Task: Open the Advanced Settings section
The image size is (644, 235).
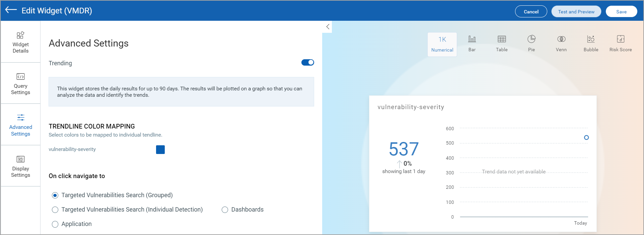Action: point(20,125)
